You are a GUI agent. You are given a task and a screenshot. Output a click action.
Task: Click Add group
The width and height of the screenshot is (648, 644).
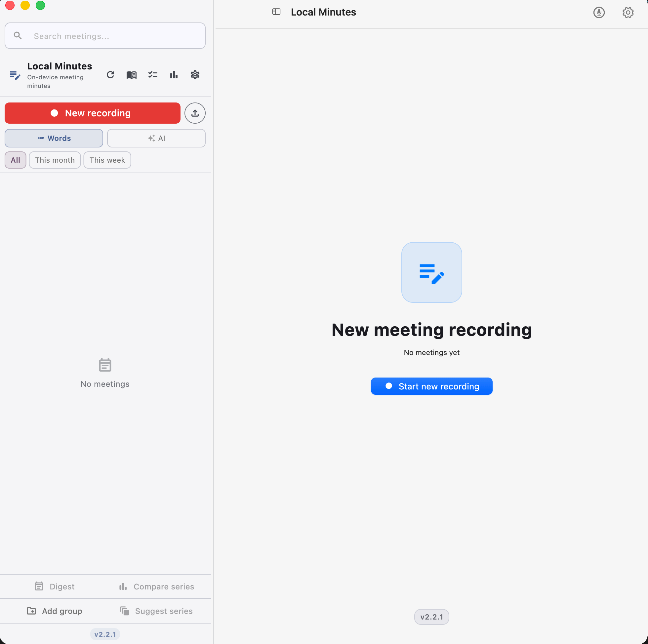point(55,611)
